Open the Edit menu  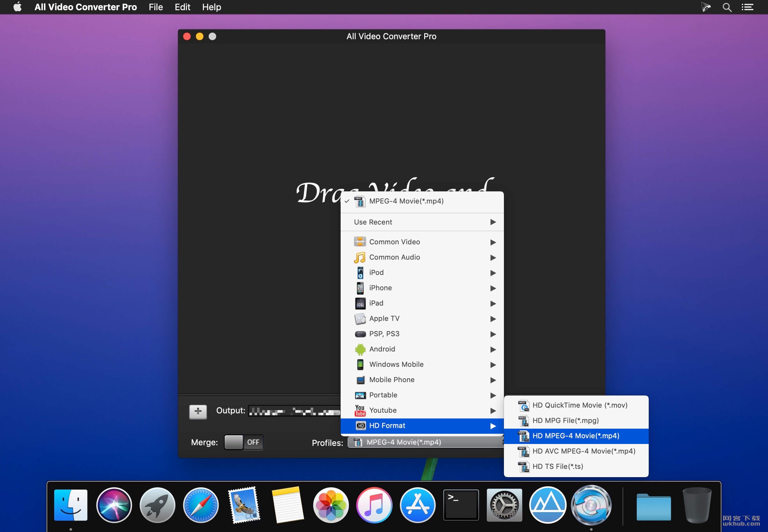(x=182, y=7)
